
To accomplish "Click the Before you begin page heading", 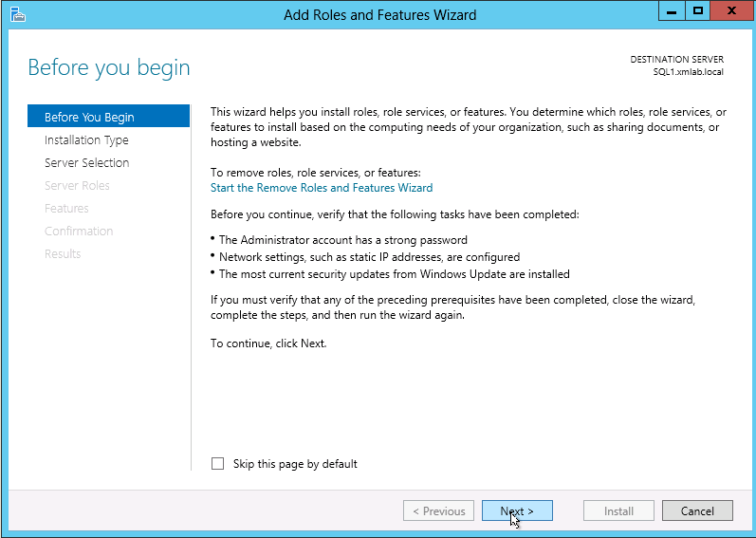I will click(109, 67).
